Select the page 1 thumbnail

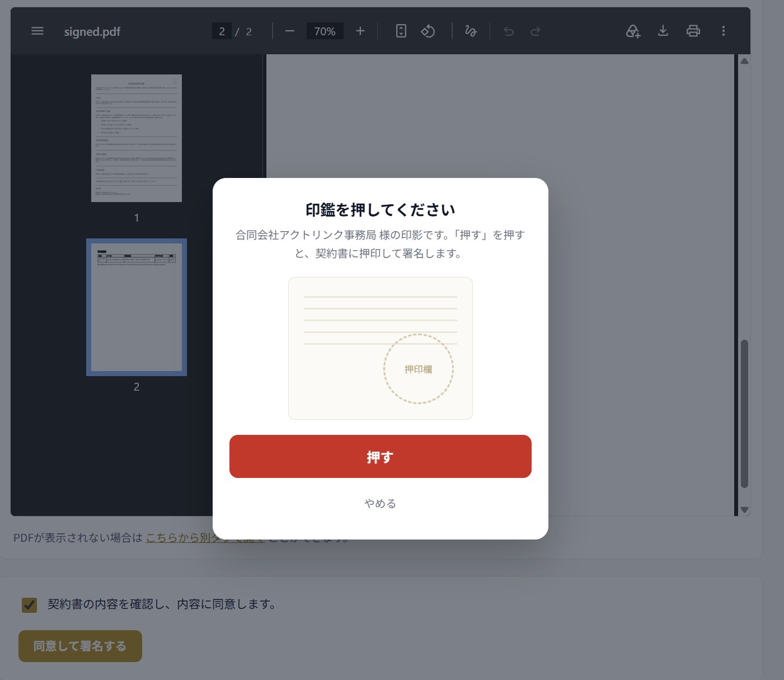[x=137, y=138]
